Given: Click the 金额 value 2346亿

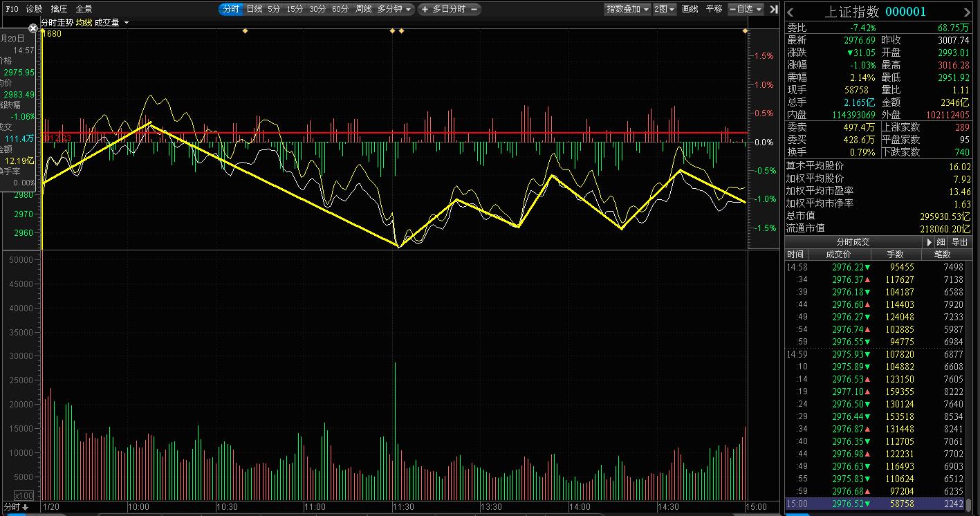Looking at the screenshot, I should (x=955, y=102).
